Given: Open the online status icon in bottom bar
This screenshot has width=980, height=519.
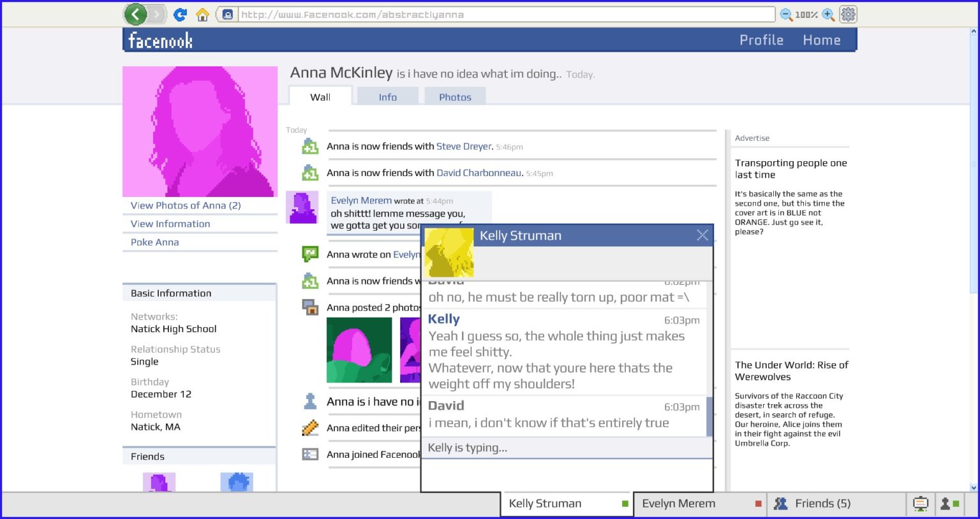Looking at the screenshot, I should coord(949,504).
